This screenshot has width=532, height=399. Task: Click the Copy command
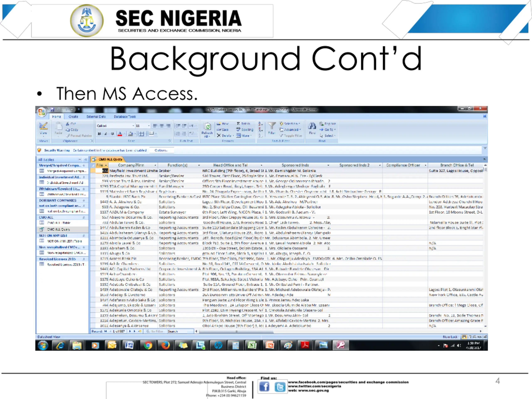[x=72, y=130]
